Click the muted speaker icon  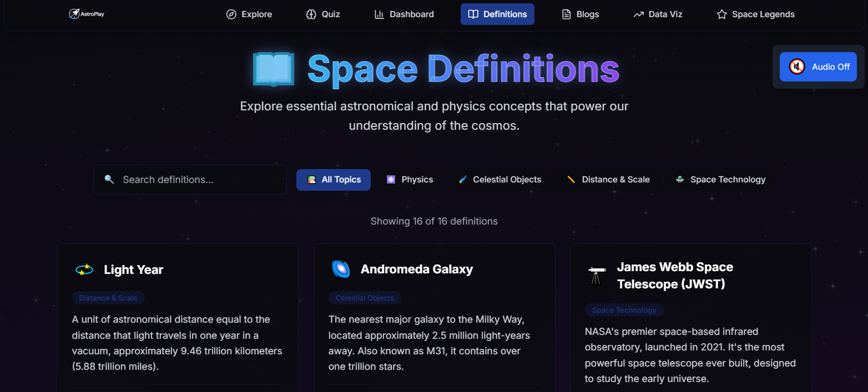click(797, 67)
